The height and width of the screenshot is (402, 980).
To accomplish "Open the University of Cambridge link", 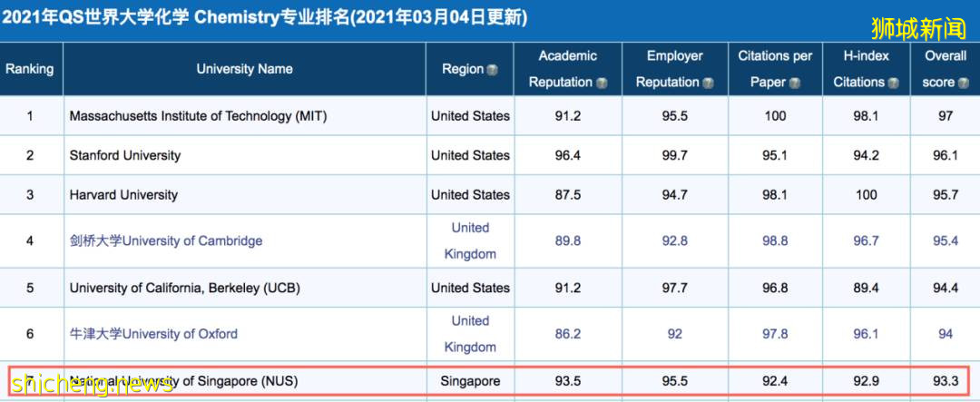I will pyautogui.click(x=166, y=240).
